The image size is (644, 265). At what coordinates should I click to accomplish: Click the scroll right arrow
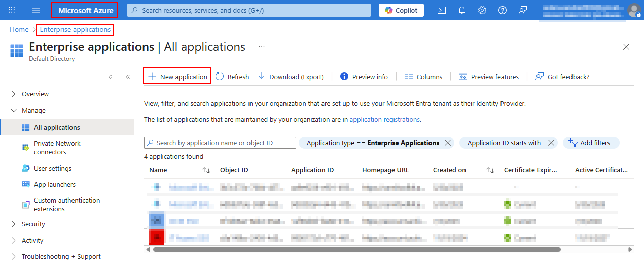[x=630, y=249]
